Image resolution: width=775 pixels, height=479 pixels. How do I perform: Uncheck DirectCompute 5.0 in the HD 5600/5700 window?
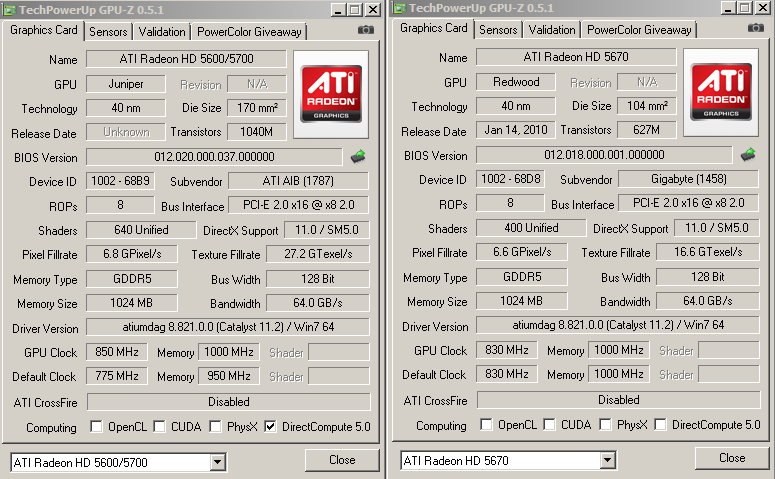tap(270, 427)
